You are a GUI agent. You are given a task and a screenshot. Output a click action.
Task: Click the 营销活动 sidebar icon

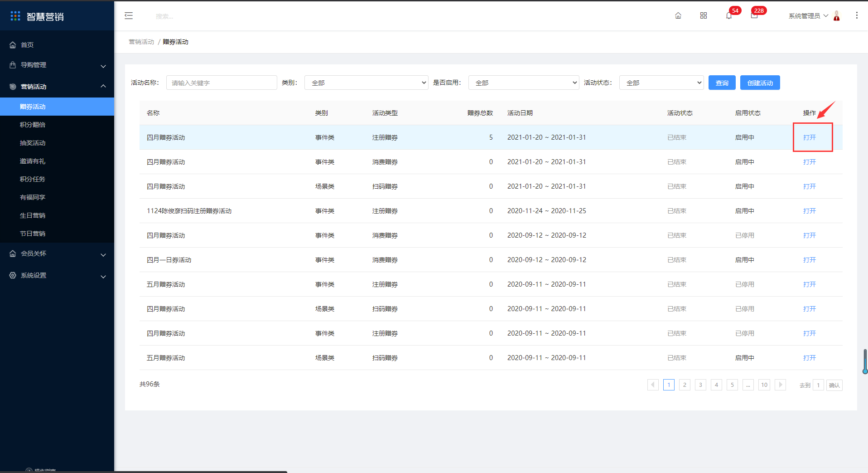click(x=13, y=87)
